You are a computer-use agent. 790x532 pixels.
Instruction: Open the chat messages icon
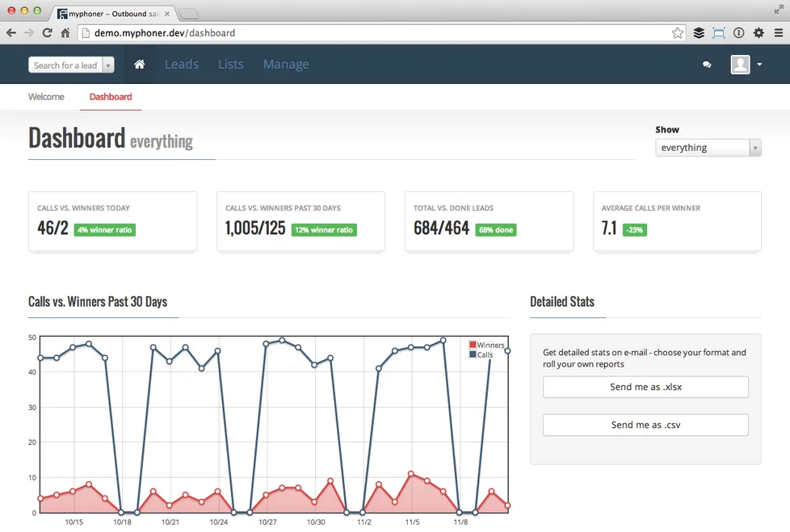pos(707,65)
